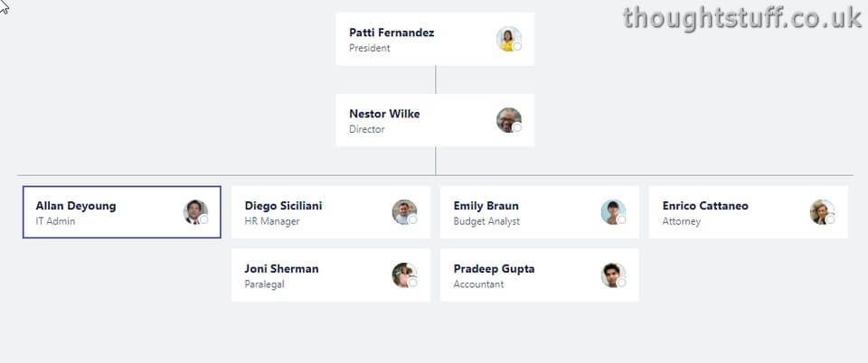Click the presence indicator on Nestor Wilke's avatar
This screenshot has height=363, width=868.
click(517, 127)
